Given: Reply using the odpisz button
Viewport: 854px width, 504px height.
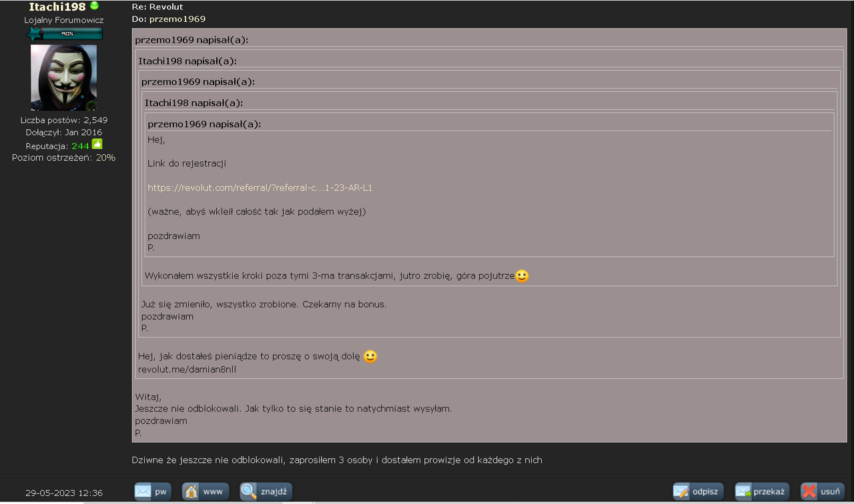Looking at the screenshot, I should [x=698, y=492].
